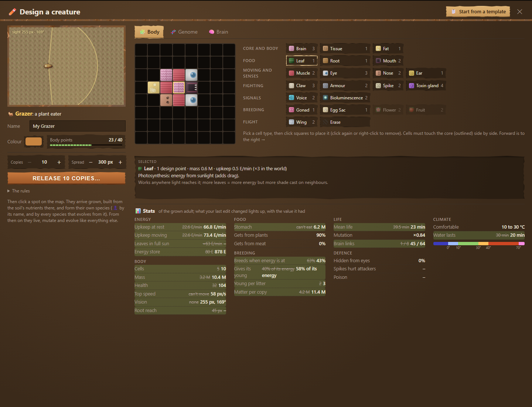Select the Ear cell type
The width and height of the screenshot is (532, 407).
[426, 73]
